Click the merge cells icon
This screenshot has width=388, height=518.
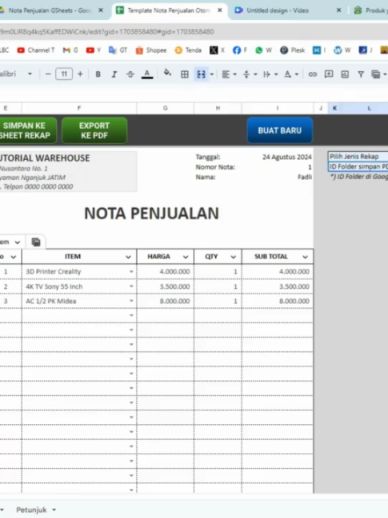click(x=201, y=74)
